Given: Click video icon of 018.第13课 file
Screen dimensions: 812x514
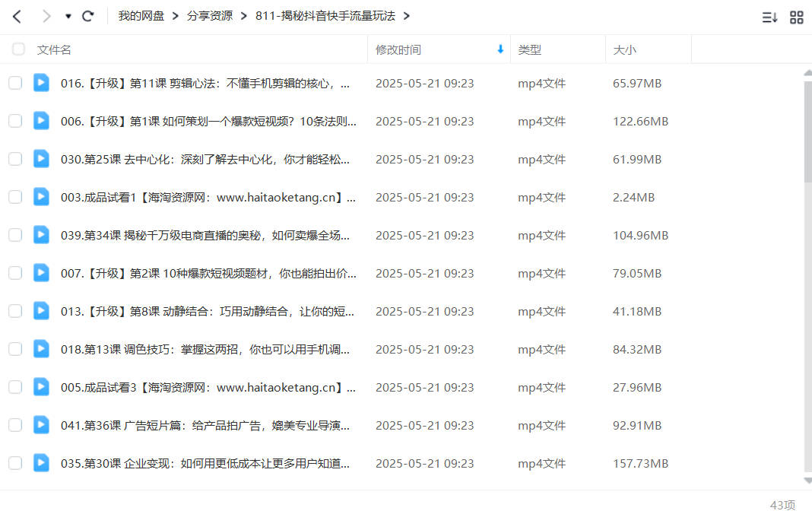Looking at the screenshot, I should pos(41,348).
